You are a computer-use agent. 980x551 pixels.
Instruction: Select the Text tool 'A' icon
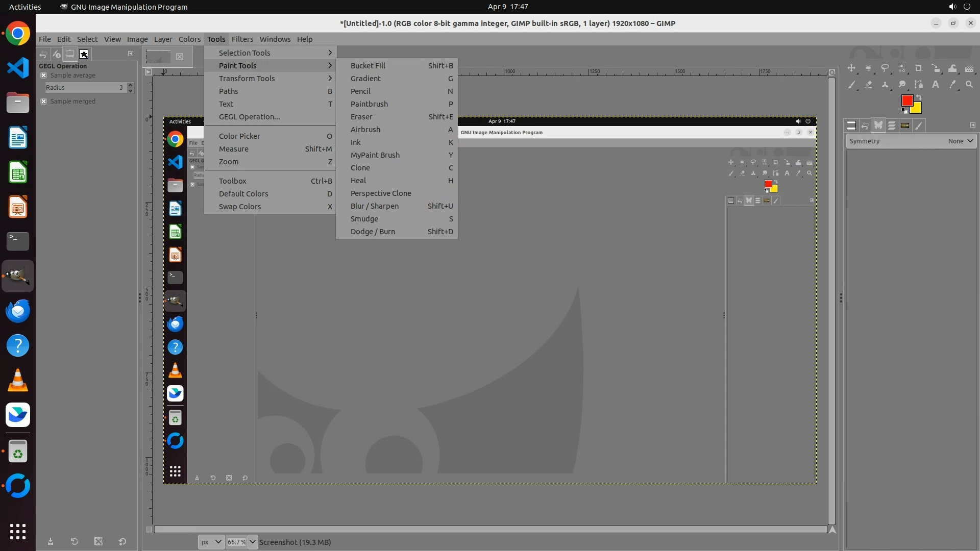[x=935, y=85]
